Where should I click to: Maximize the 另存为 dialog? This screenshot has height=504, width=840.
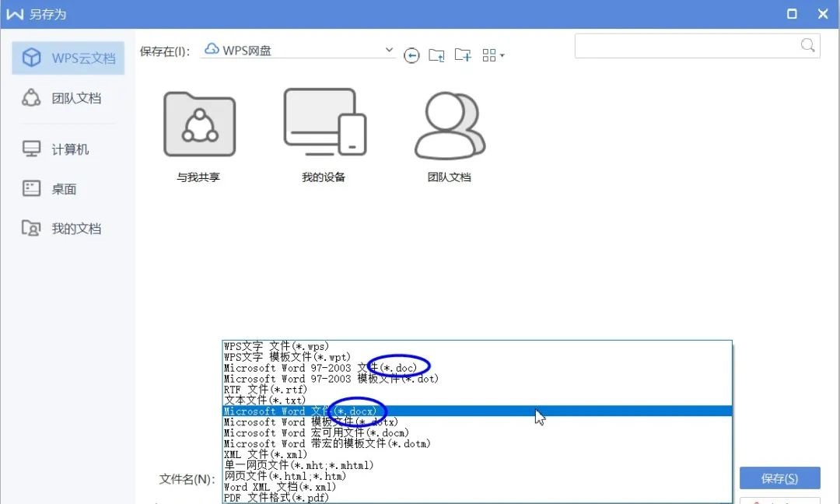click(792, 14)
